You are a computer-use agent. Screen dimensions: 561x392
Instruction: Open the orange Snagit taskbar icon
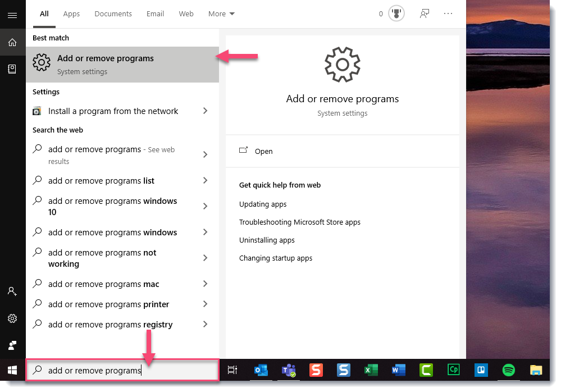click(x=316, y=370)
